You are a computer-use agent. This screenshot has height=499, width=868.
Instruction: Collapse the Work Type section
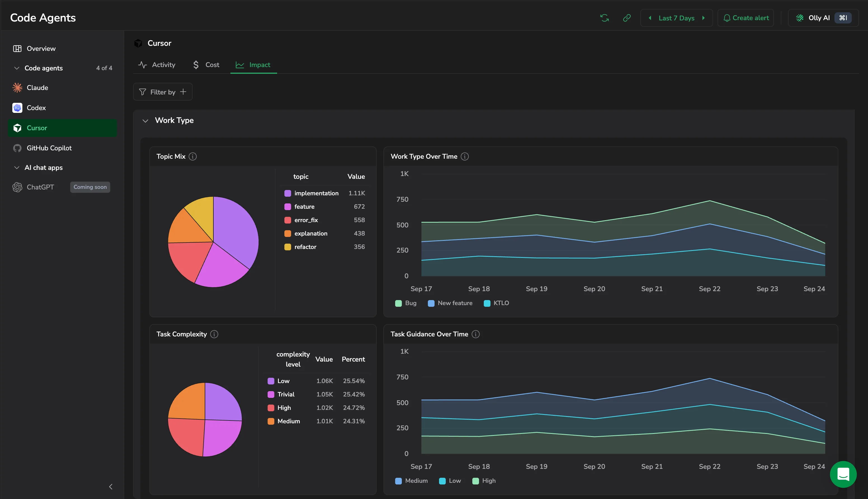pos(145,121)
